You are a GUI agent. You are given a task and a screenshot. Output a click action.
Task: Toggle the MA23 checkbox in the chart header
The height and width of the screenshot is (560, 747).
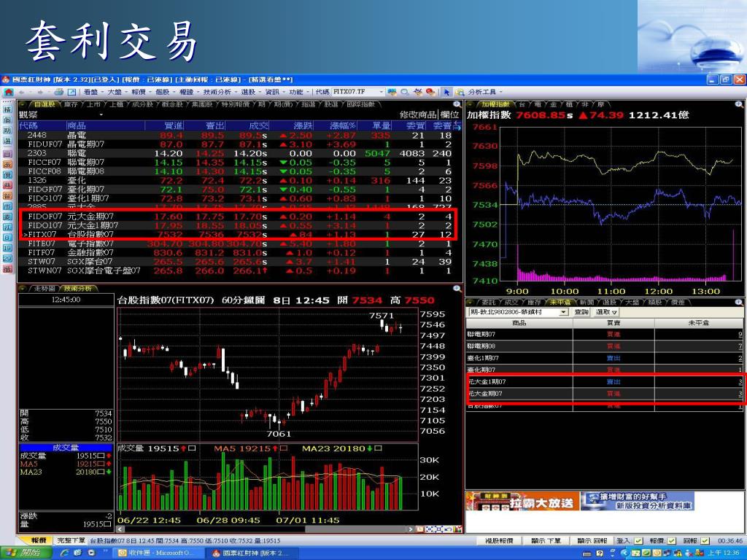[x=378, y=448]
